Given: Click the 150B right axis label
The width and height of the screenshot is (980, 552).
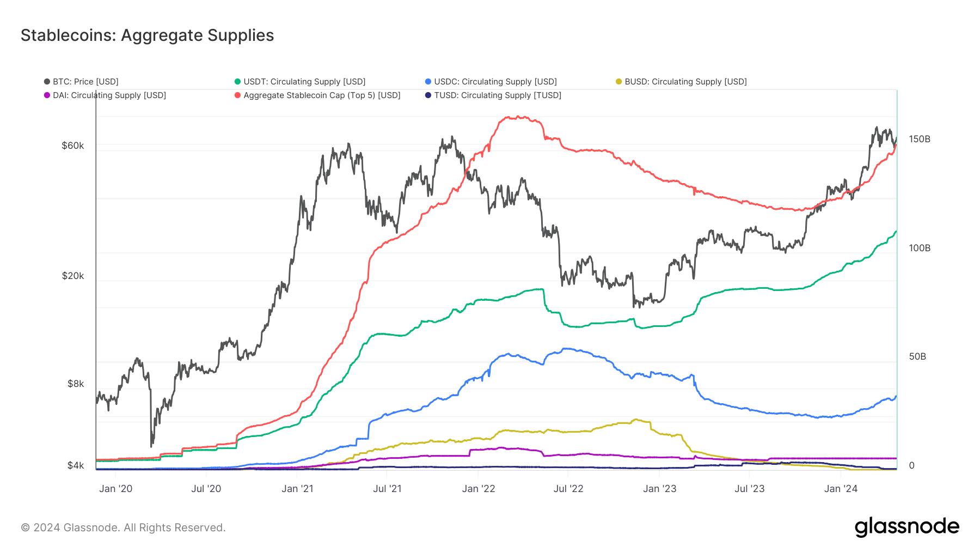Looking at the screenshot, I should (x=920, y=139).
